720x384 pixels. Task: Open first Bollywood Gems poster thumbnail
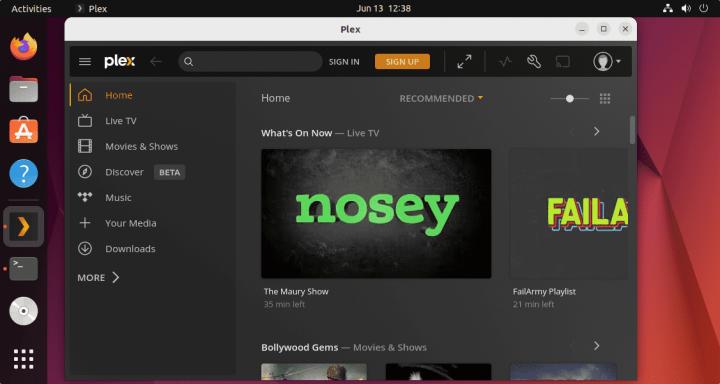click(314, 372)
